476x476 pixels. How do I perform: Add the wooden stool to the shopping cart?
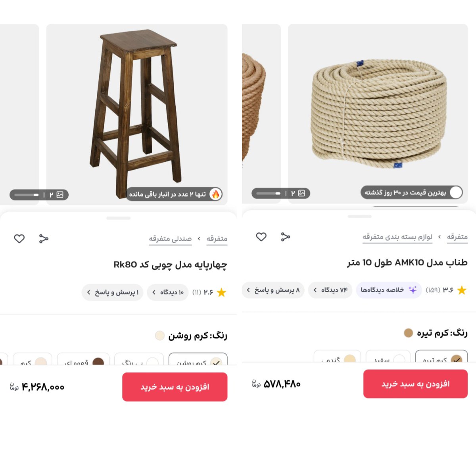pyautogui.click(x=175, y=387)
